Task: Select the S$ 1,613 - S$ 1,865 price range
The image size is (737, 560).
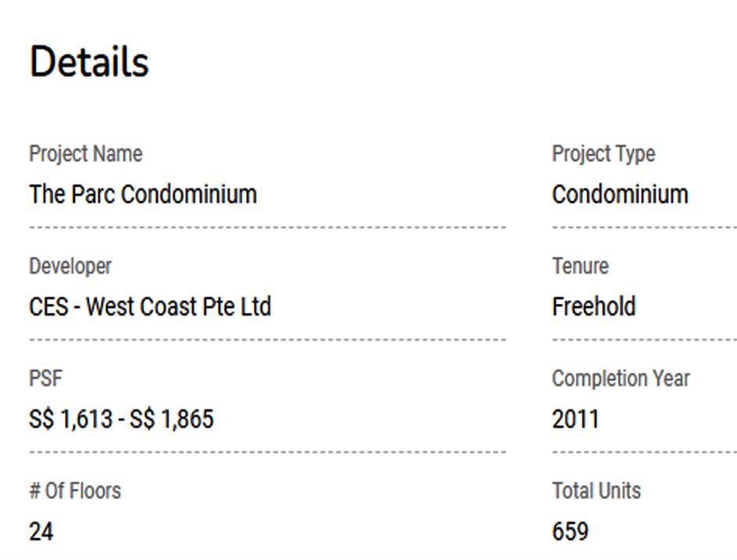Action: 121,419
